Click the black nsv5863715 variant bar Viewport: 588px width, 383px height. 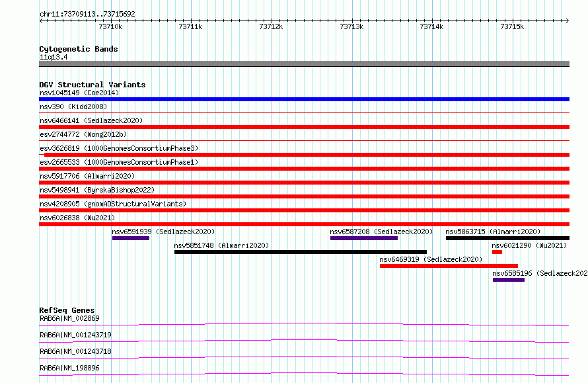click(508, 238)
